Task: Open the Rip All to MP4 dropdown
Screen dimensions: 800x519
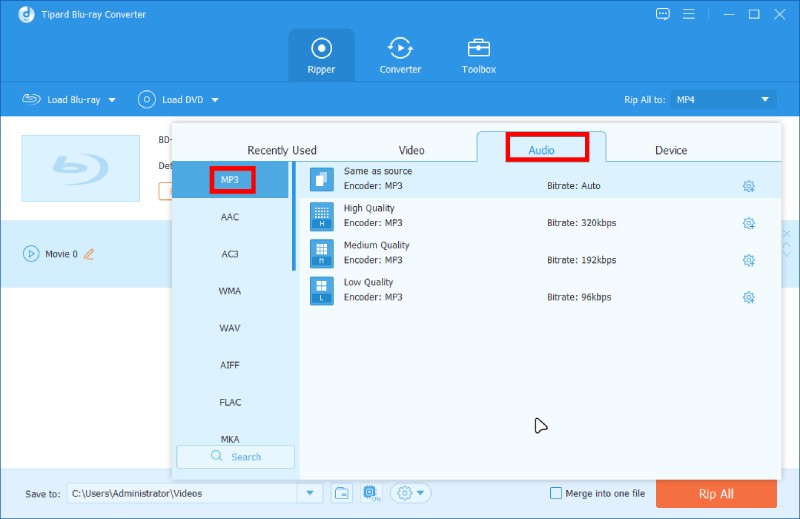Action: pos(723,100)
